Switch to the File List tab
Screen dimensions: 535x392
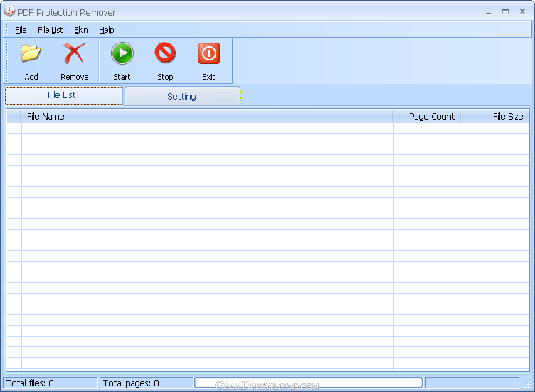(x=63, y=95)
